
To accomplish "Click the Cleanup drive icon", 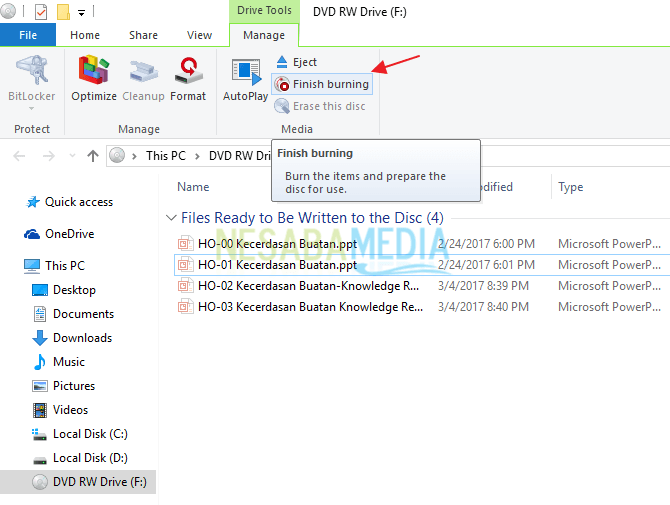I will (143, 79).
